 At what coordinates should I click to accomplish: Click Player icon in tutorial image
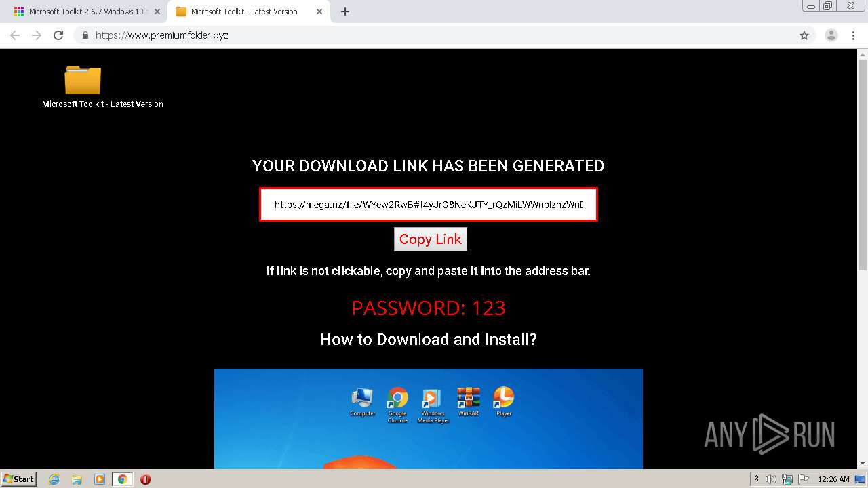tap(504, 401)
